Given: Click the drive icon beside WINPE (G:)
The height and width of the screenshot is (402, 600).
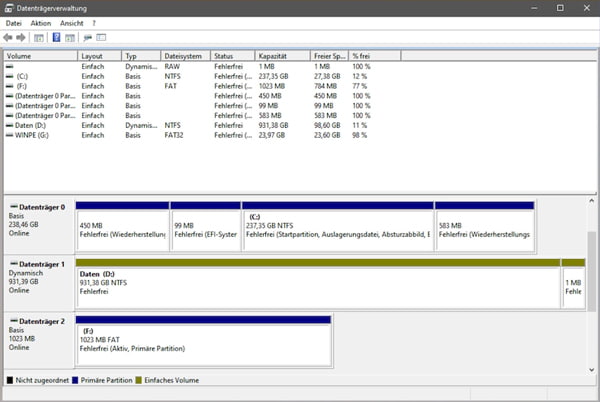Looking at the screenshot, I should click(11, 134).
